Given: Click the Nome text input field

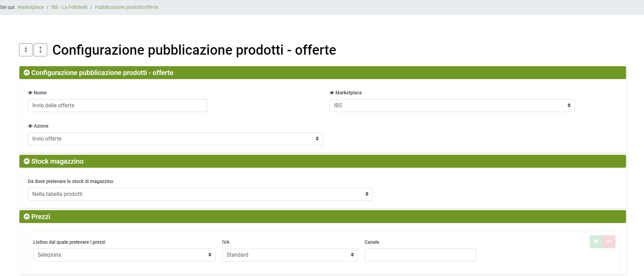Looking at the screenshot, I should point(117,106).
